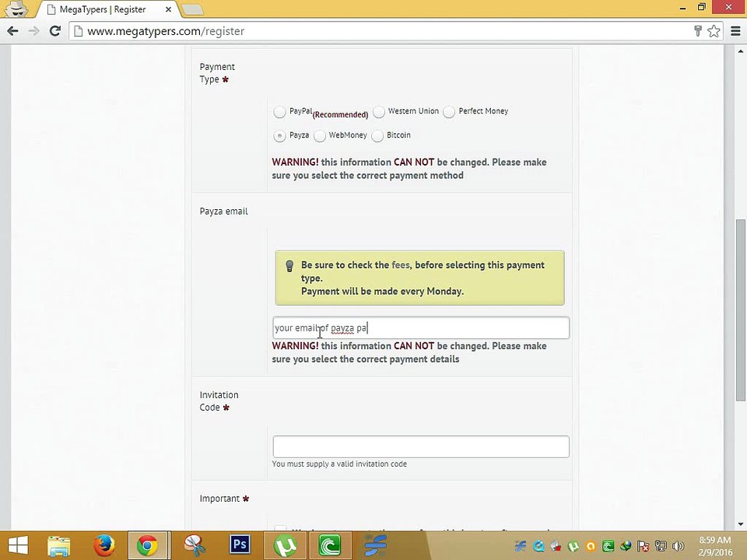The image size is (747, 560).
Task: Open Firefox from the taskbar
Action: tap(103, 545)
